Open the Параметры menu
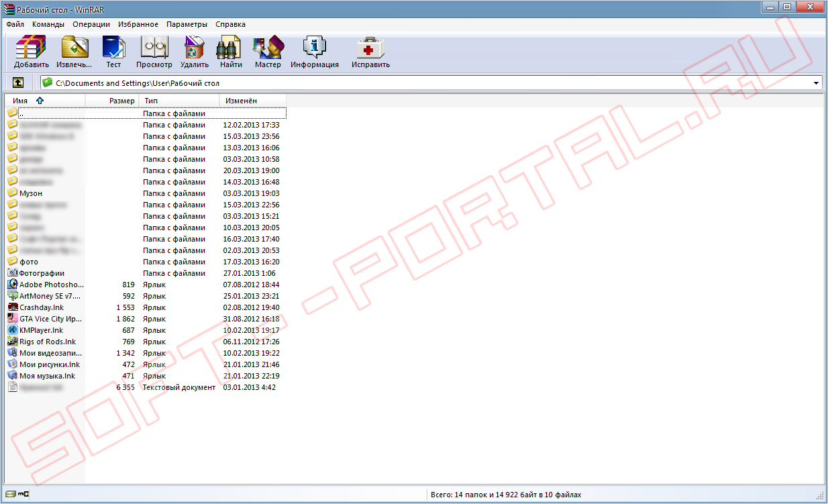 [x=187, y=24]
